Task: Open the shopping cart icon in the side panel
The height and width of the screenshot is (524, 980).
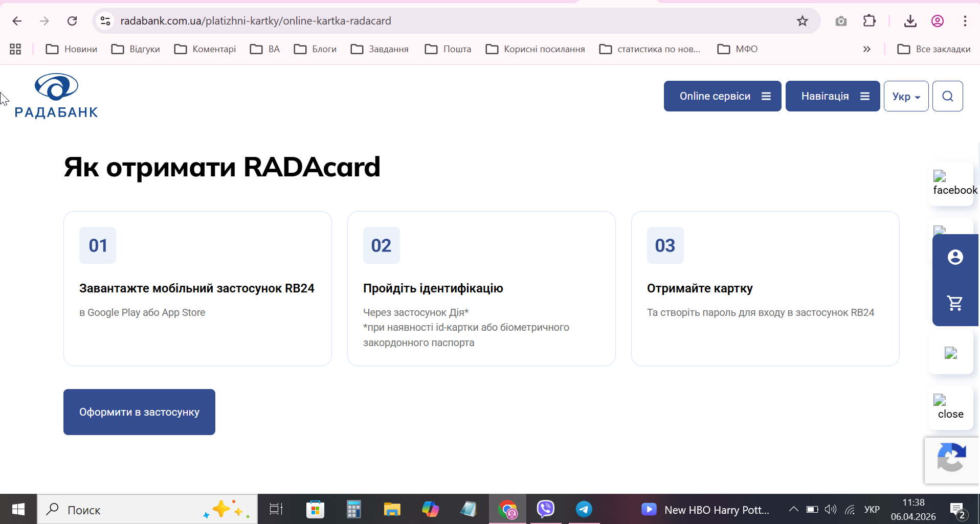Action: [x=955, y=303]
